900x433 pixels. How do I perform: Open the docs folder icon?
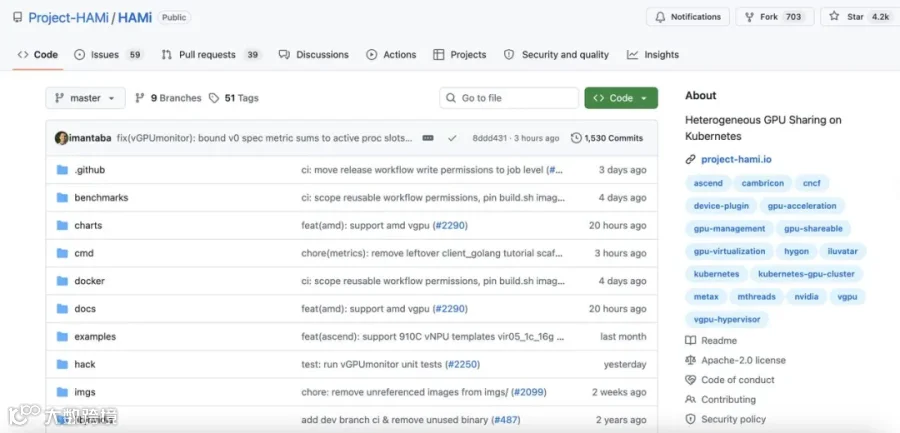point(62,309)
